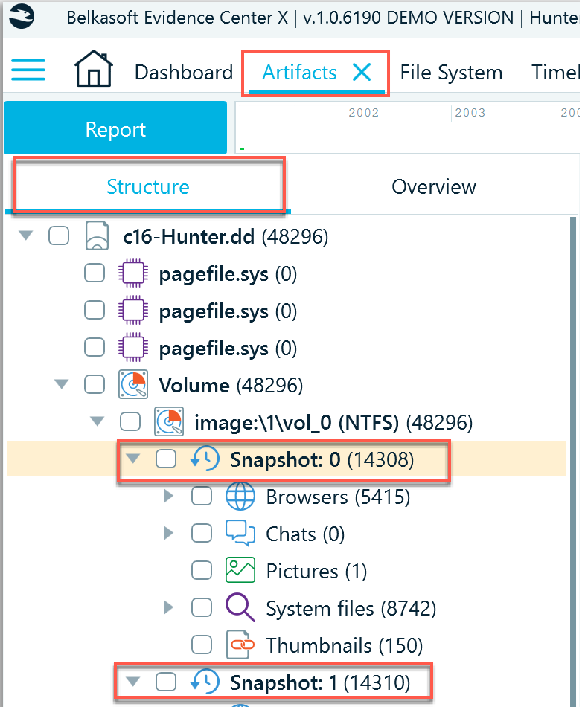This screenshot has height=707, width=580.
Task: Collapse the Snapshot: 0 node
Action: tap(133, 459)
